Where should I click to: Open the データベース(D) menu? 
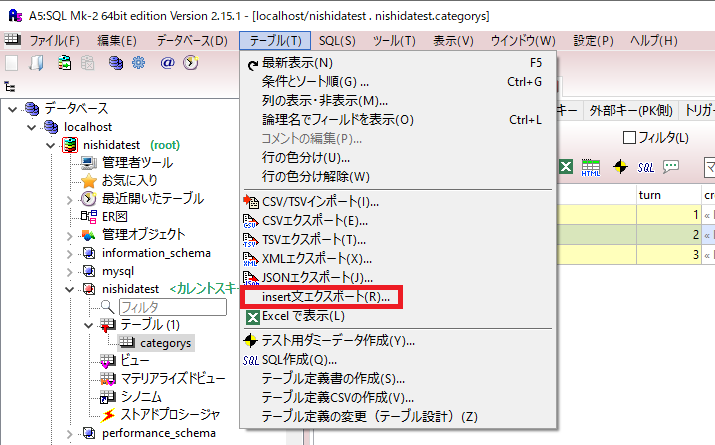pos(192,41)
